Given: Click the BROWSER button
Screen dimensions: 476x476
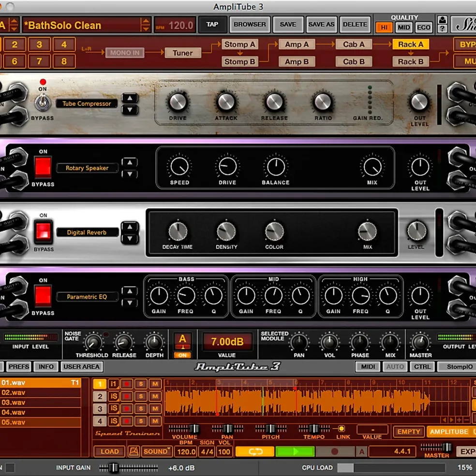Looking at the screenshot, I should pyautogui.click(x=250, y=24).
